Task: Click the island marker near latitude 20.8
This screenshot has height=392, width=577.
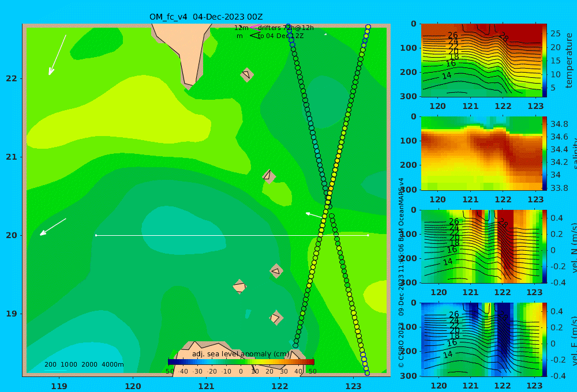Action: click(x=269, y=176)
